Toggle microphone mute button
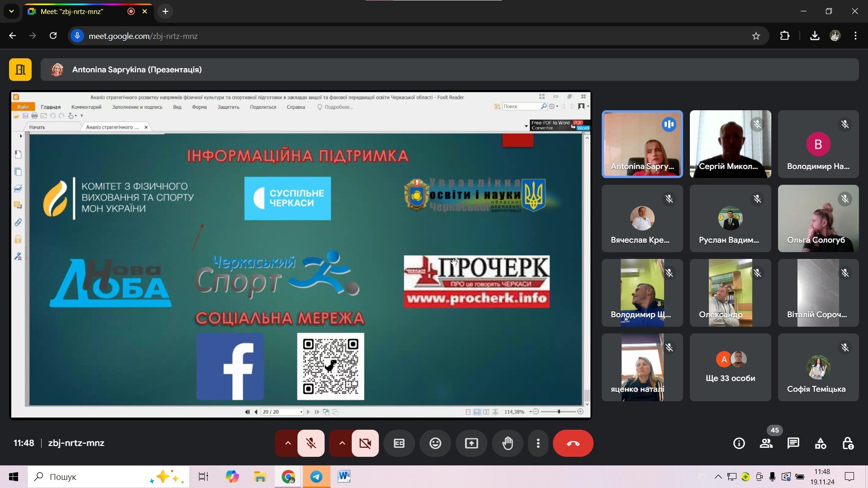Screen dimensions: 868x488 pos(311,443)
